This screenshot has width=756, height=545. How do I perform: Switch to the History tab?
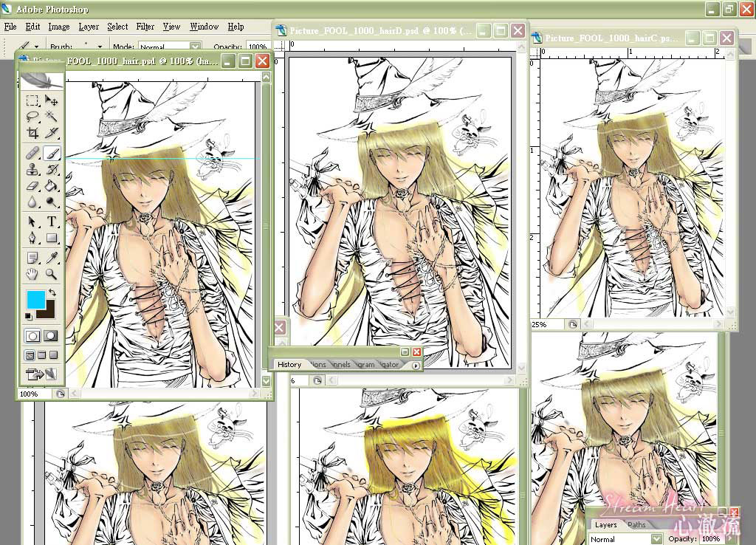click(x=289, y=365)
